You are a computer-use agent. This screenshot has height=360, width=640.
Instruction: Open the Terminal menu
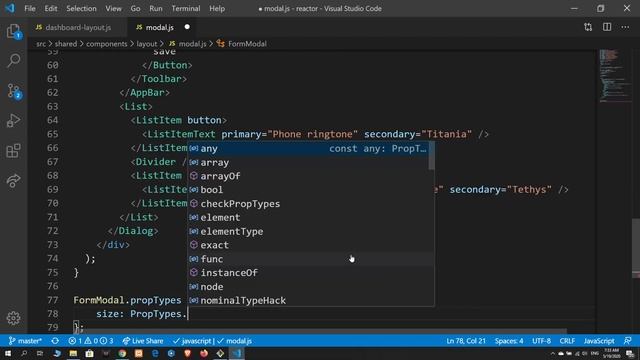click(186, 8)
